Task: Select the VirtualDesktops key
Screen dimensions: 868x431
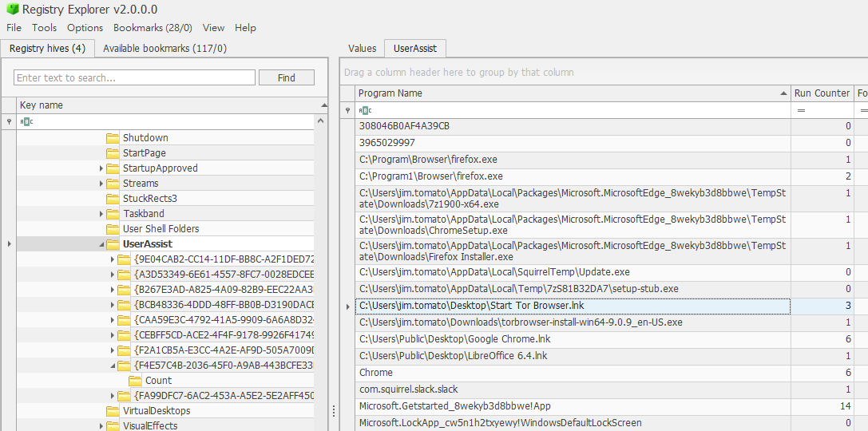Action: 157,410
